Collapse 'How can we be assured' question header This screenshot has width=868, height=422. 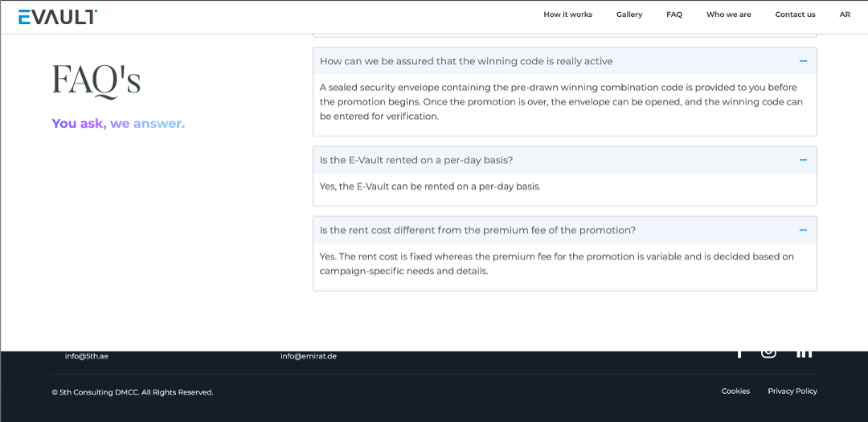466,61
